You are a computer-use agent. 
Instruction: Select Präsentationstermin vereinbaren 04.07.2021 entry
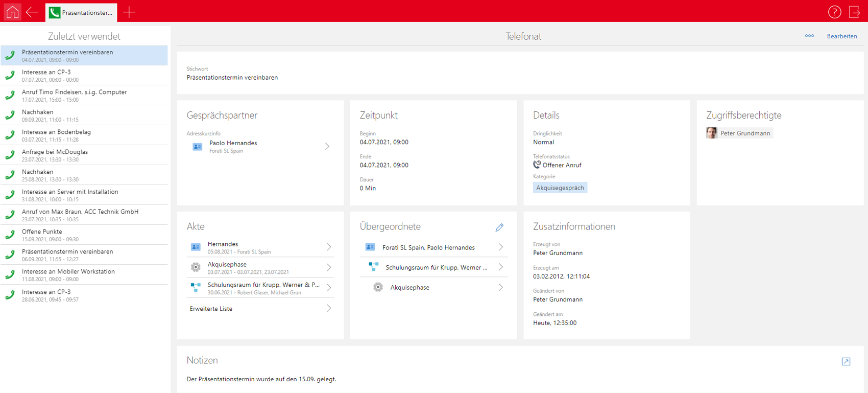click(84, 55)
